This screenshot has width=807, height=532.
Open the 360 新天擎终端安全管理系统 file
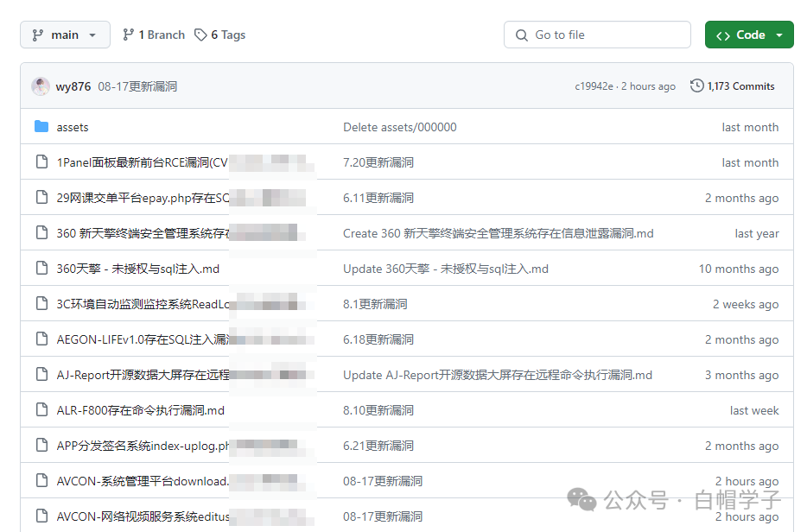(143, 233)
